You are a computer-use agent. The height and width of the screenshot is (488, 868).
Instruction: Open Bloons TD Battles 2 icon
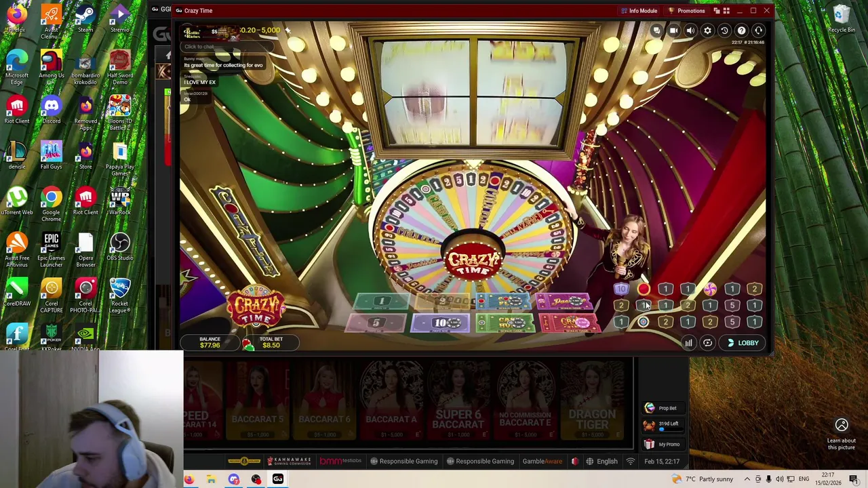(x=120, y=113)
